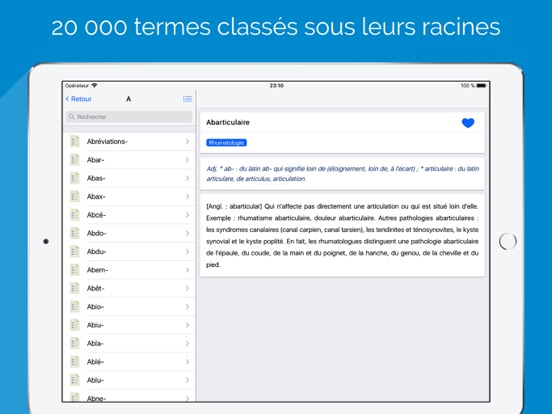The image size is (552, 414).
Task: Open the Abêt- document icon
Action: click(x=75, y=288)
